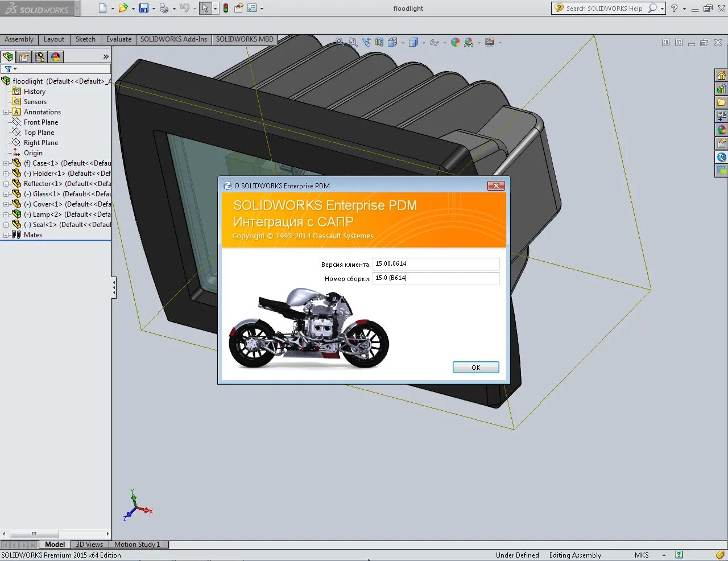728x561 pixels.
Task: Expand the Seal<1> component node
Action: tap(6, 225)
